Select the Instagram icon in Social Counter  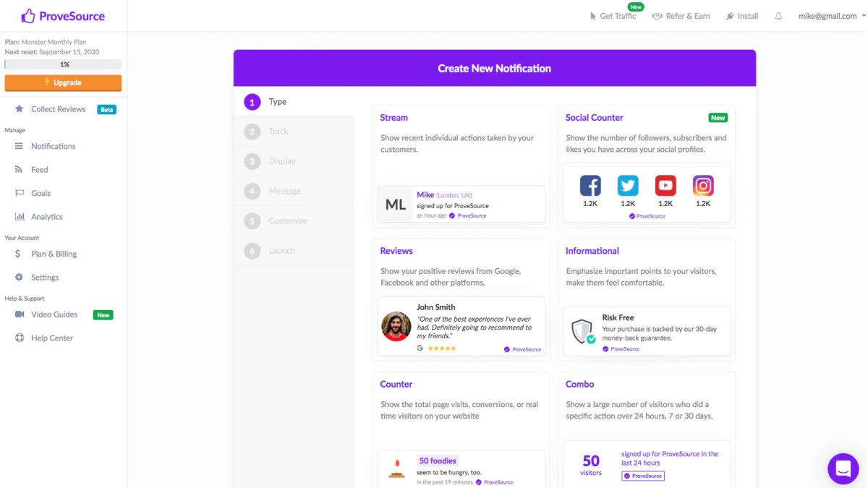pos(702,184)
